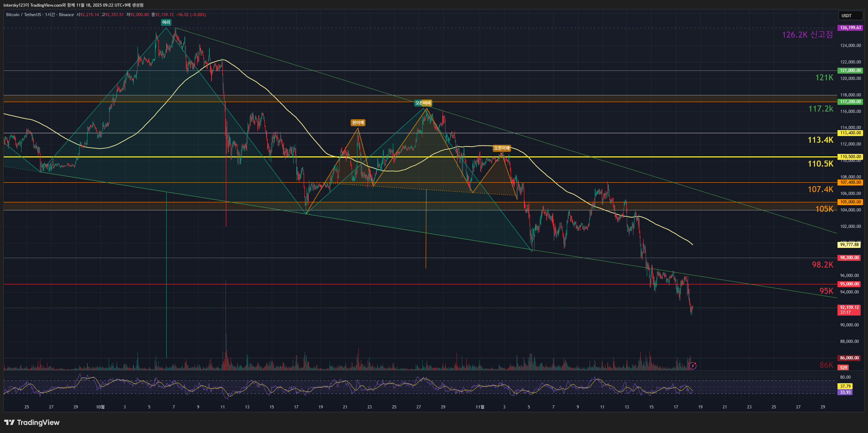Select the orange 오른어깨 shoulder label

click(502, 148)
